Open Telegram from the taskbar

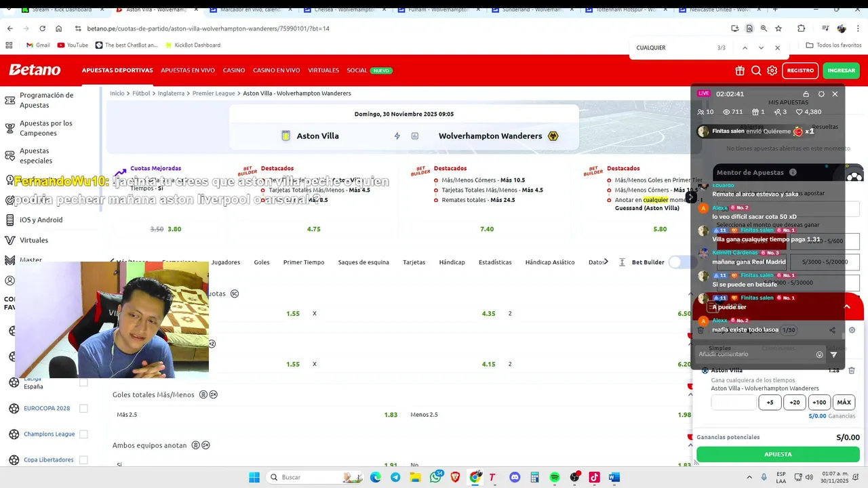tap(395, 477)
